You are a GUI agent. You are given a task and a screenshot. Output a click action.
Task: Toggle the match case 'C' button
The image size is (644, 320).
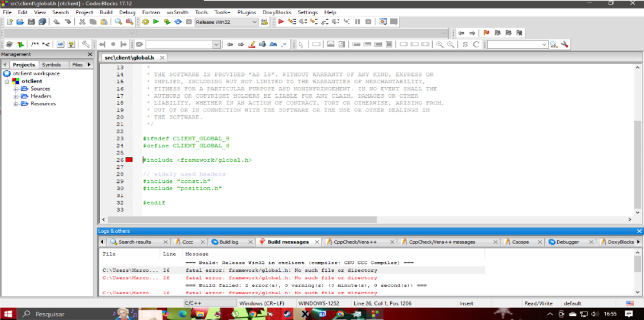[x=476, y=44]
